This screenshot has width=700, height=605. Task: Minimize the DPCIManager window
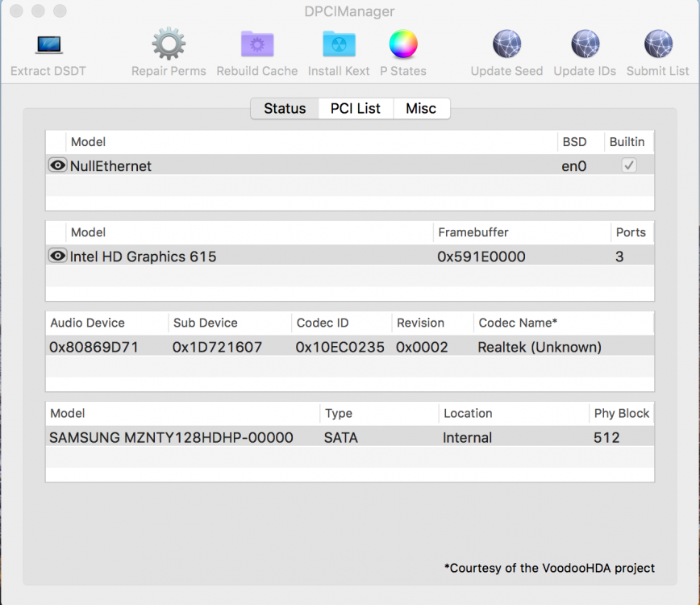click(38, 10)
